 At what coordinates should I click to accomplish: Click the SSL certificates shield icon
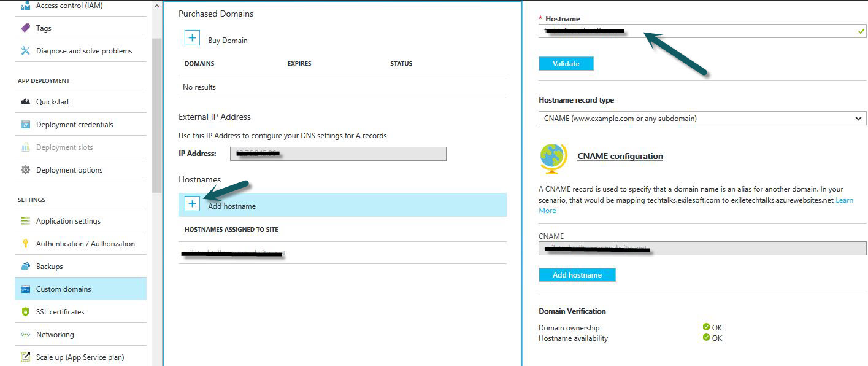pyautogui.click(x=25, y=312)
